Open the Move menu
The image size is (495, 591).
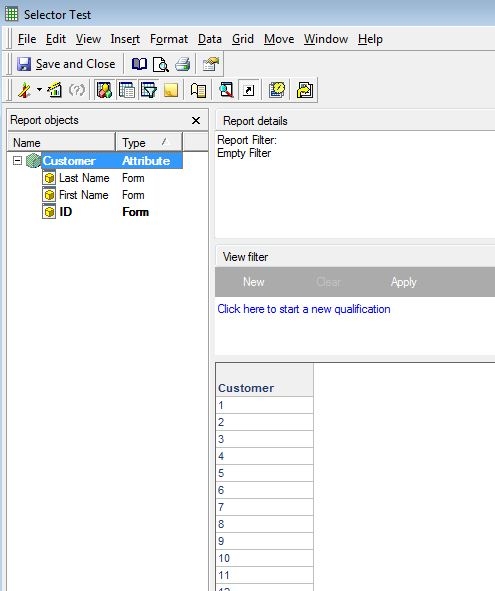point(279,39)
